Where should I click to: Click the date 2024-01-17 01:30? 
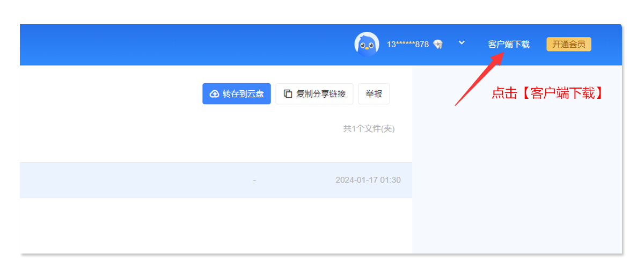[x=368, y=180]
